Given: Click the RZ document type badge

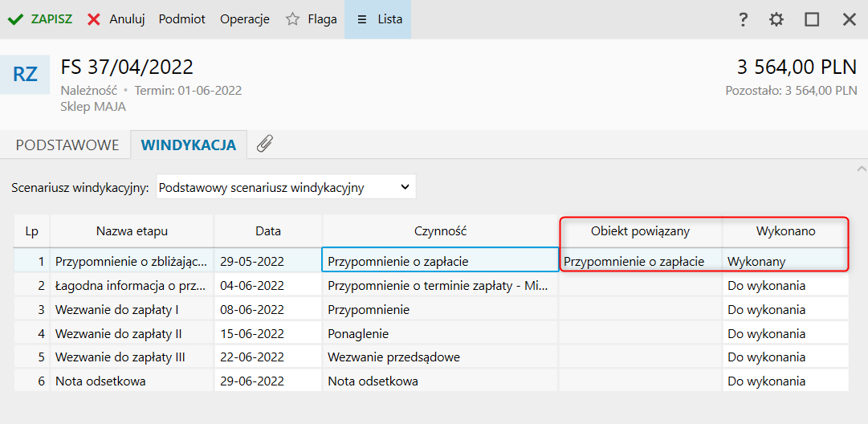Looking at the screenshot, I should [x=25, y=75].
